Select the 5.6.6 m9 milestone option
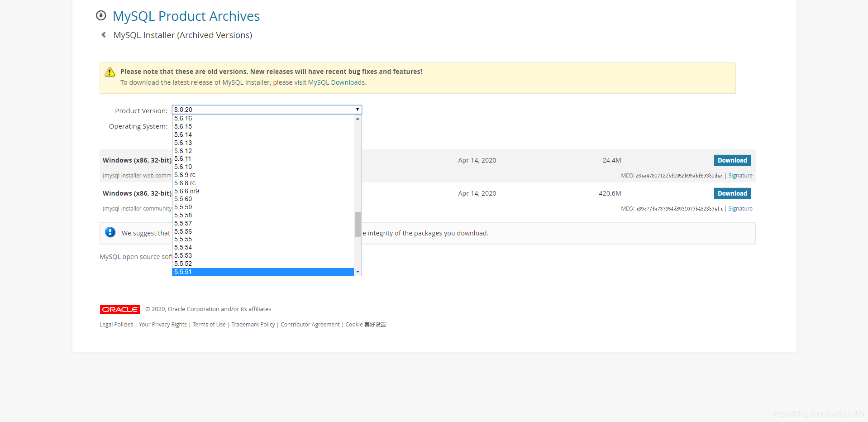868x422 pixels. [x=263, y=192]
